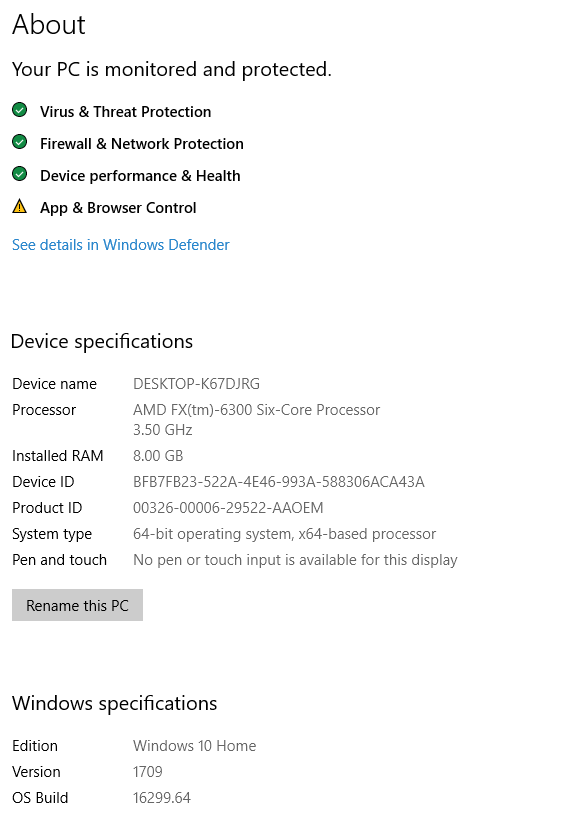The width and height of the screenshot is (561, 815).
Task: Click the Windows 10 Home edition value
Action: pyautogui.click(x=194, y=746)
